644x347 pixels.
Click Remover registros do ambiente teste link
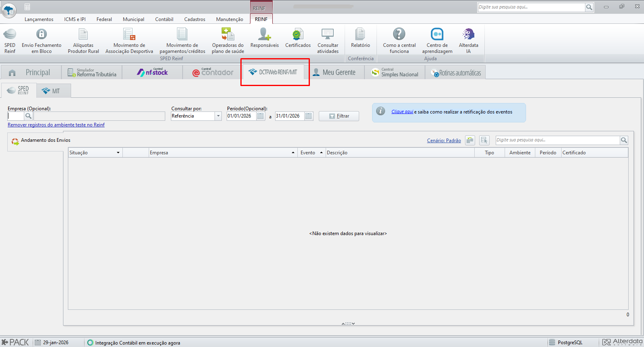pyautogui.click(x=56, y=125)
